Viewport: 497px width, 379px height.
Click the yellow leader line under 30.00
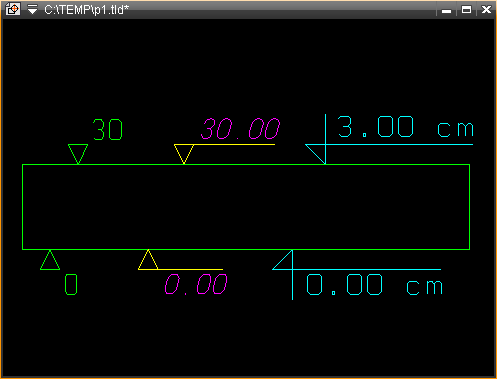coord(234,144)
